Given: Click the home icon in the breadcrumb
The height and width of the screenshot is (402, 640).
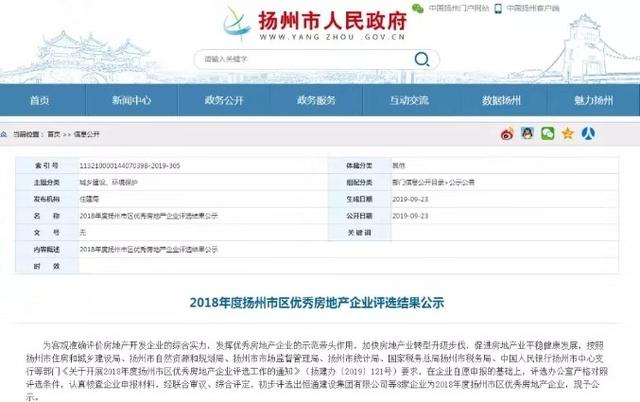Looking at the screenshot, I should click(4, 134).
